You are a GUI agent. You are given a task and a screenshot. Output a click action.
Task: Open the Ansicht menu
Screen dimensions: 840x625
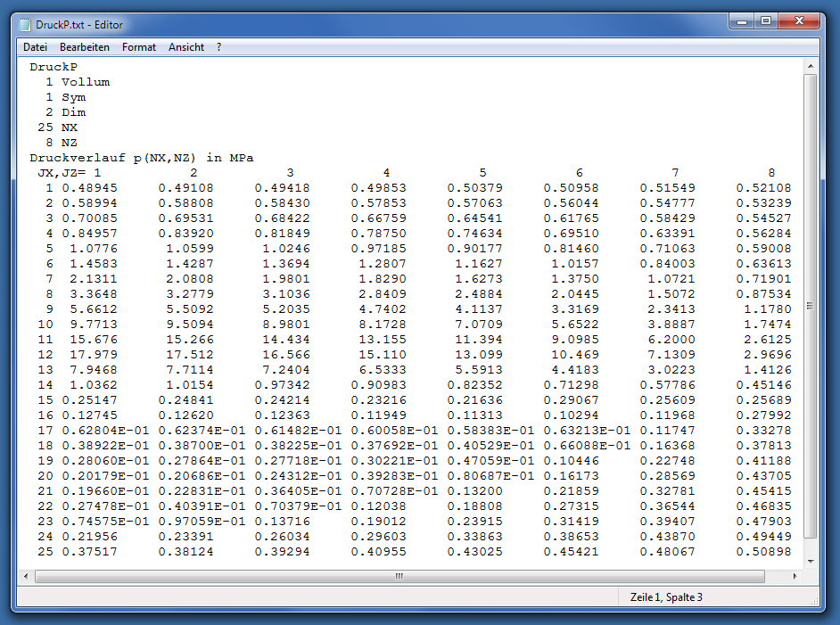pos(185,47)
